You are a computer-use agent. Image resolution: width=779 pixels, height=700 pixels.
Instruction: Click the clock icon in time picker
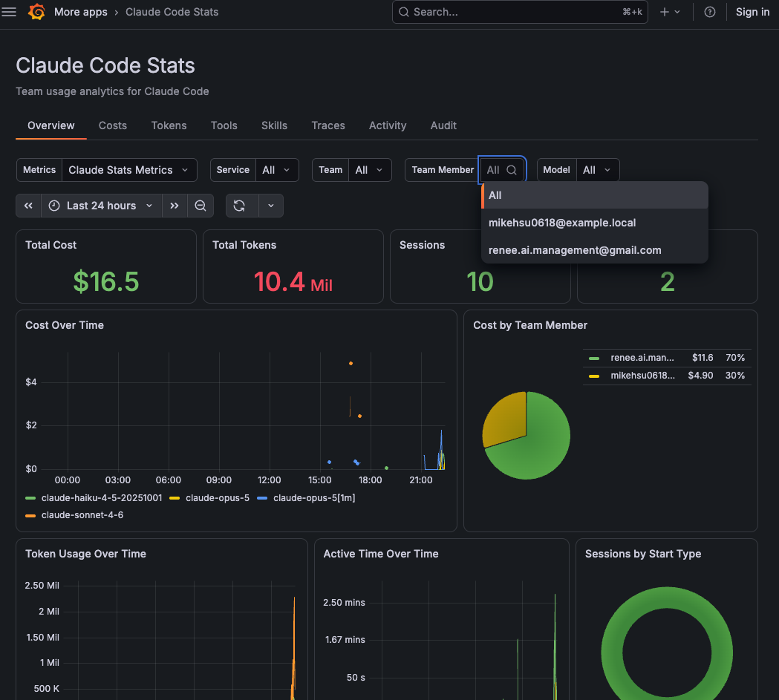(x=54, y=206)
